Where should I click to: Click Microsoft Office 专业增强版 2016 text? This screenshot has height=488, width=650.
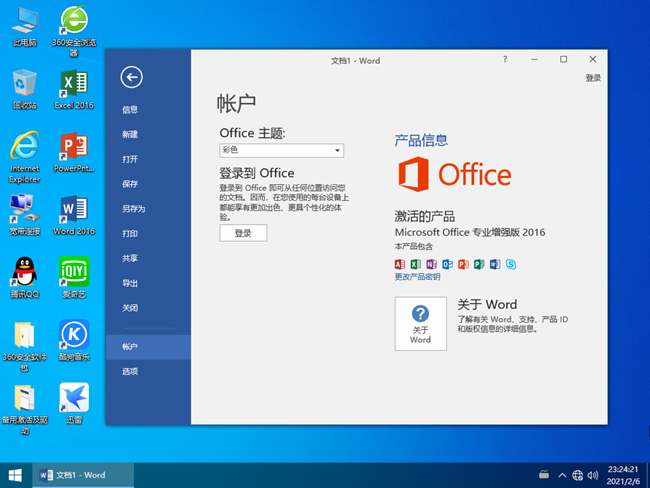470,232
